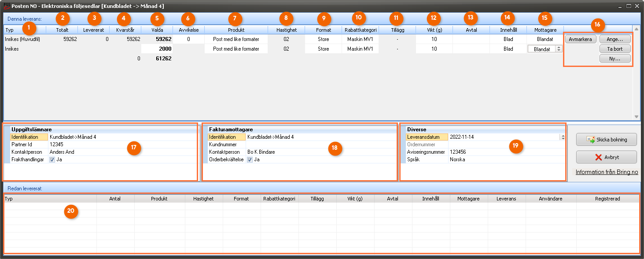Click the Registrerad header in Redan levererat table

[x=607, y=199]
